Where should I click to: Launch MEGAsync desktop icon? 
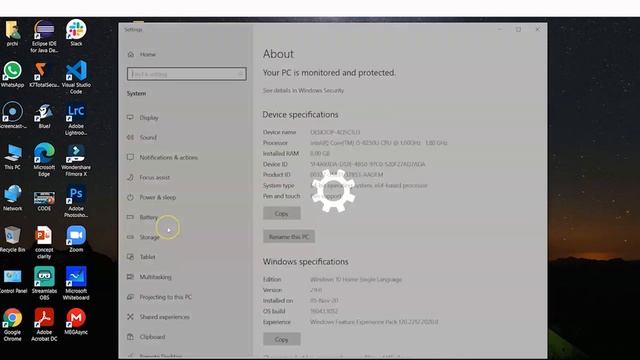(x=76, y=322)
